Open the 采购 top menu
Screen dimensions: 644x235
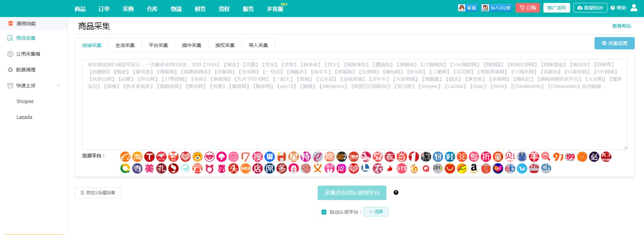click(x=128, y=8)
